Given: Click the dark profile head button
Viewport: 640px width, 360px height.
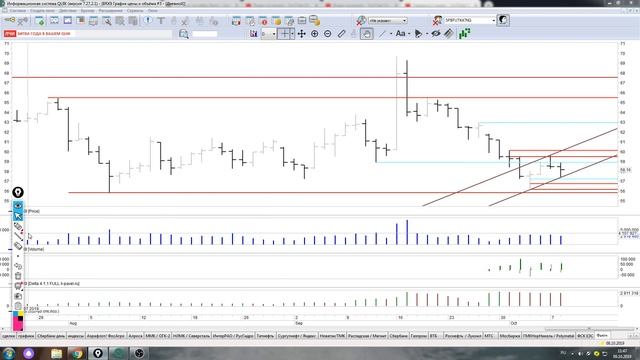Looking at the screenshot, I should click(x=503, y=20).
